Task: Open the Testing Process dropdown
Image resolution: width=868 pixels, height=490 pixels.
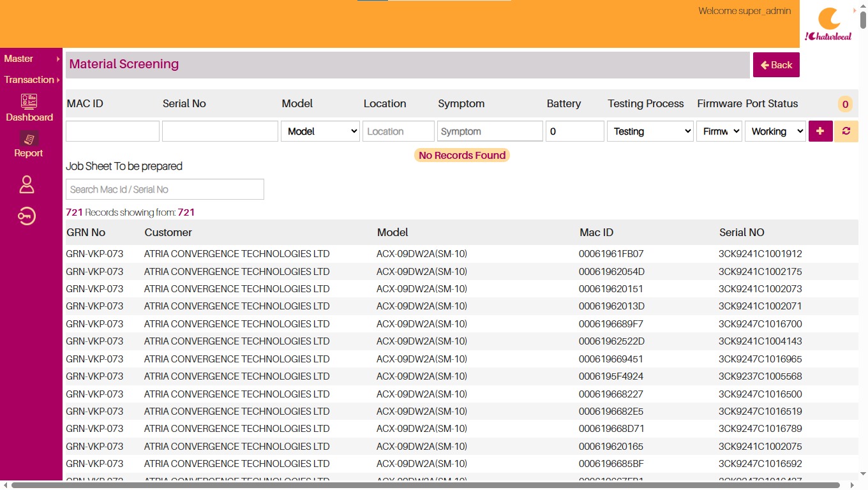Action: coord(650,131)
